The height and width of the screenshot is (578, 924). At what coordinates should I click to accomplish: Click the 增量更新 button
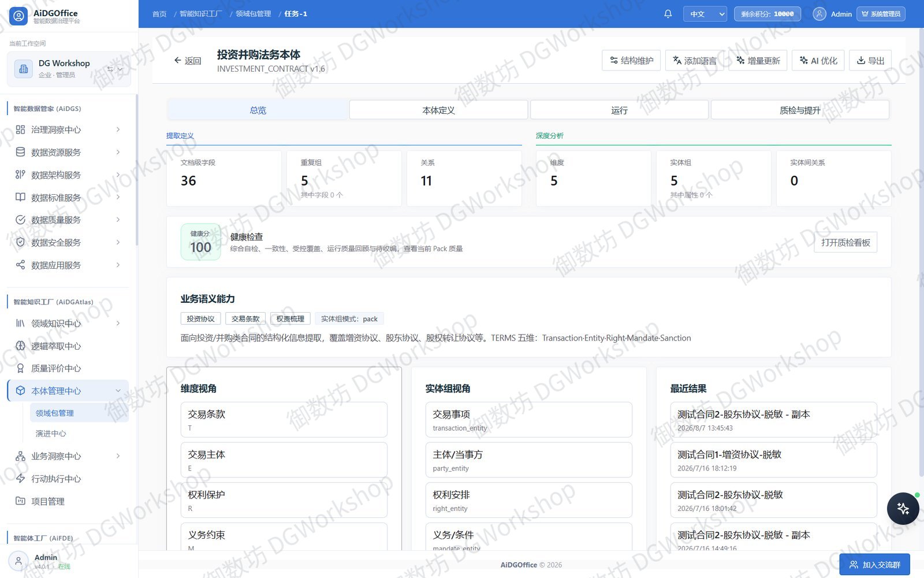coord(758,60)
